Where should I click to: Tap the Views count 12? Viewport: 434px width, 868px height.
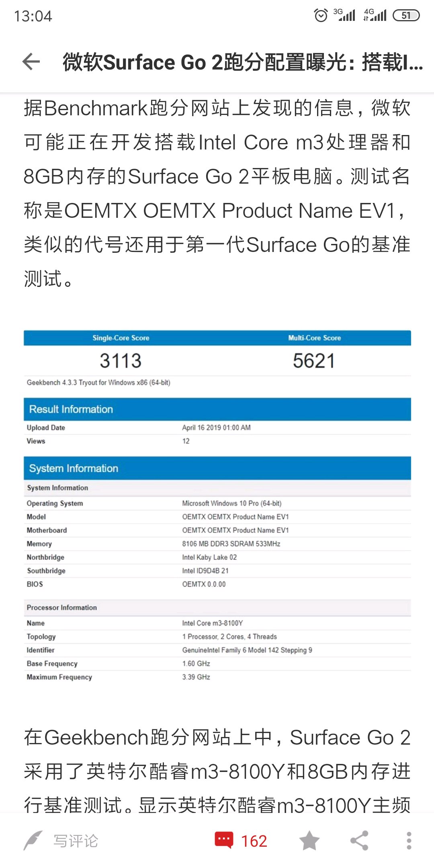pos(186,441)
